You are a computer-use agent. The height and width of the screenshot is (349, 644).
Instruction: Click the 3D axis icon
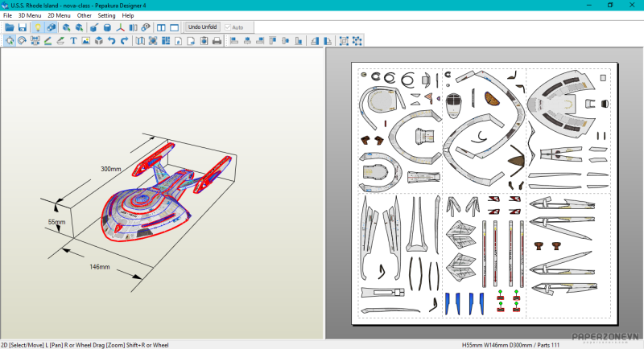coord(120,27)
